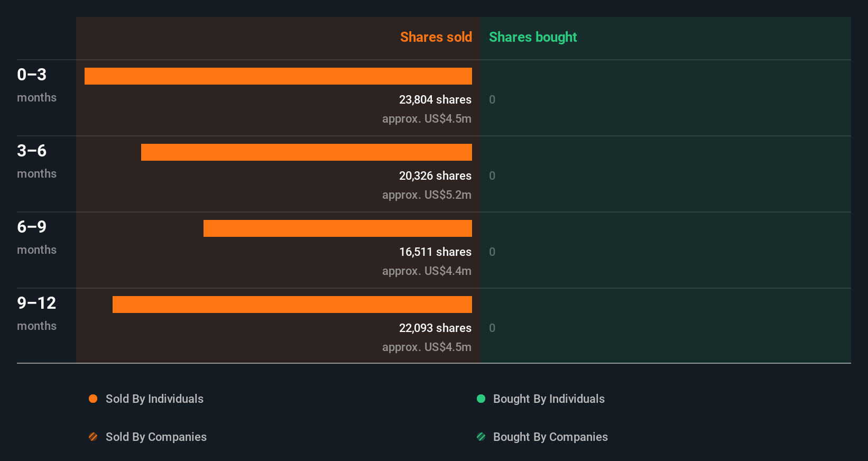868x461 pixels.
Task: Select the 6–9 months sold bar
Action: pos(338,228)
